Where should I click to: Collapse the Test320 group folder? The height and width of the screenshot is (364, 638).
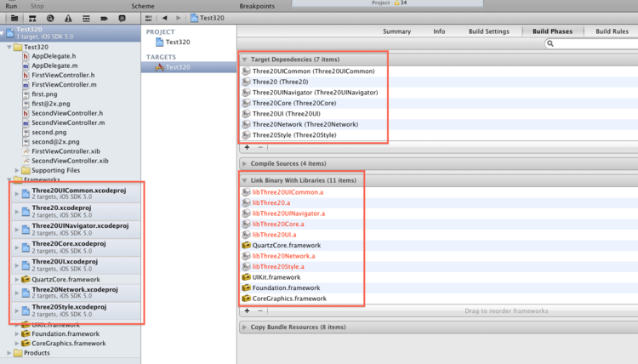[x=9, y=47]
